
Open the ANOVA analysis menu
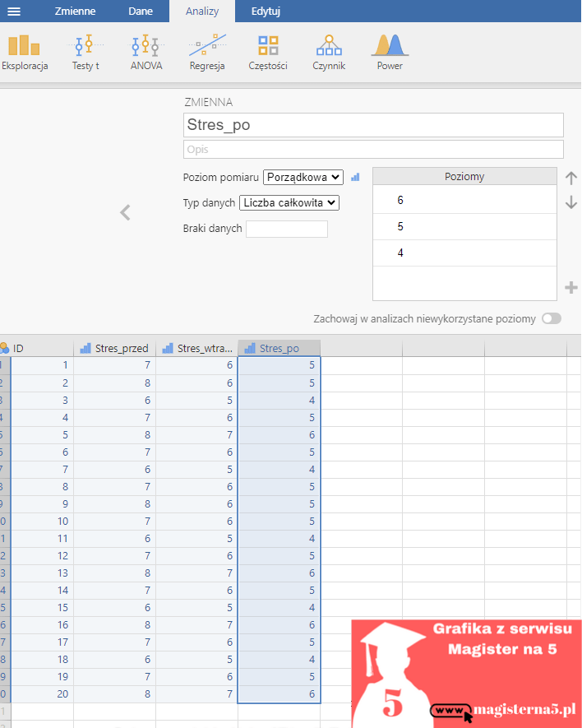[x=146, y=53]
